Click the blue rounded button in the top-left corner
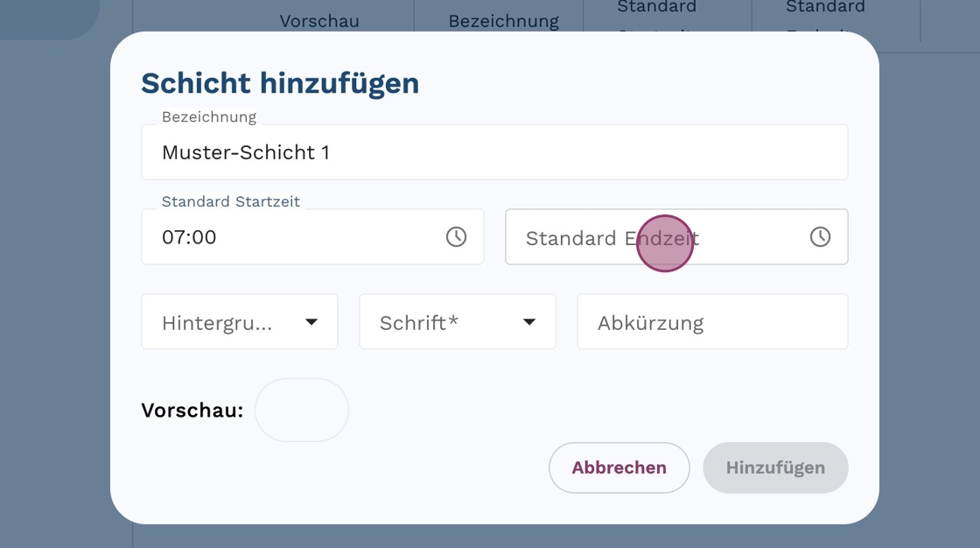 pyautogui.click(x=48, y=18)
